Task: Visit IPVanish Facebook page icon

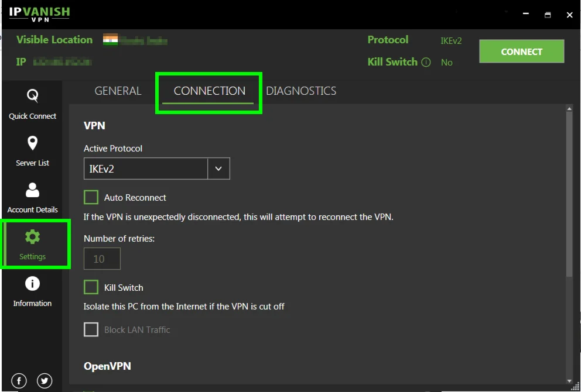Action: pyautogui.click(x=19, y=380)
